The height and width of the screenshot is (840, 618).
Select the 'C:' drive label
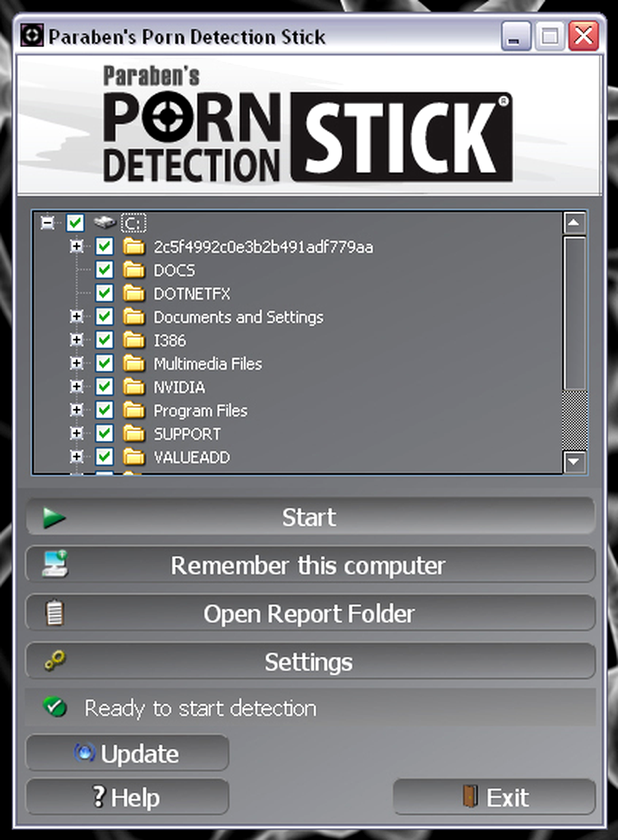point(133,223)
